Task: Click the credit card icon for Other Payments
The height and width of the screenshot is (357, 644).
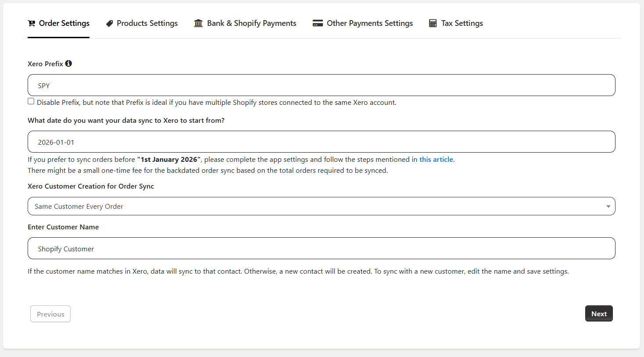Action: (x=318, y=23)
